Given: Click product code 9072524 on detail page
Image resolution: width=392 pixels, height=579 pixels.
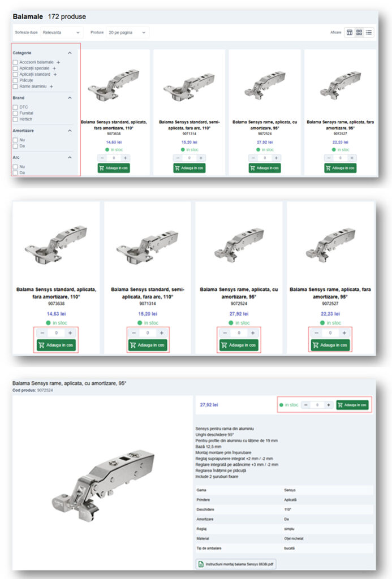Looking at the screenshot, I should tap(45, 390).
